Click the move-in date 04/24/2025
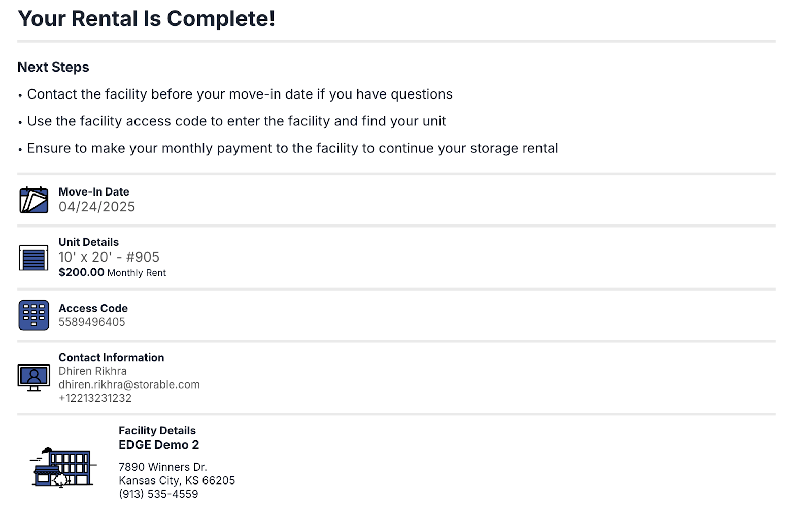 [96, 207]
